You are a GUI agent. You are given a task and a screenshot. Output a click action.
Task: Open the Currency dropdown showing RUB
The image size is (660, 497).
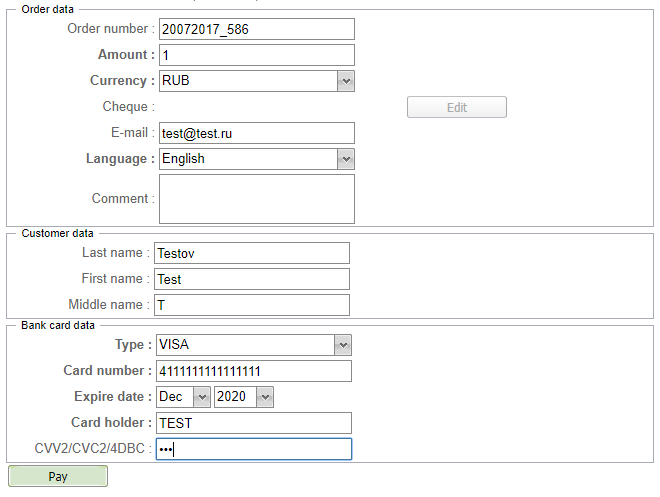(x=256, y=81)
